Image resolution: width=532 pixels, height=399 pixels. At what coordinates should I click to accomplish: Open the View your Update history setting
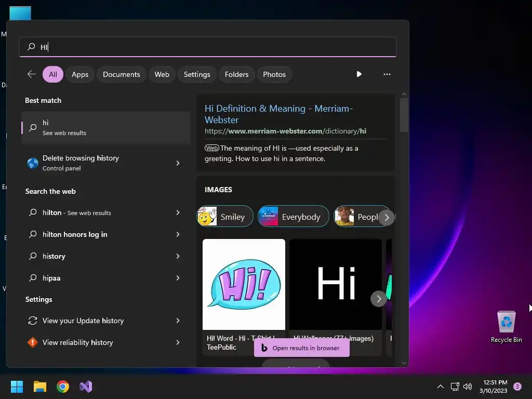click(x=106, y=321)
